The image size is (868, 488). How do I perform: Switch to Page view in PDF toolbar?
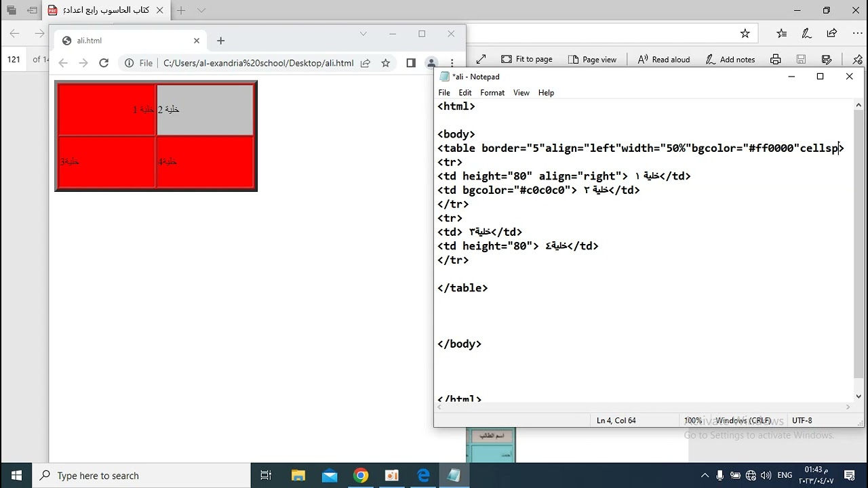[592, 60]
